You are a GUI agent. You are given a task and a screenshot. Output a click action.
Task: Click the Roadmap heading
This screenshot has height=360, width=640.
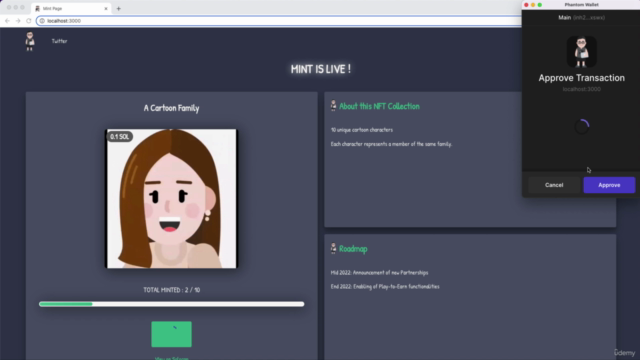click(x=353, y=249)
